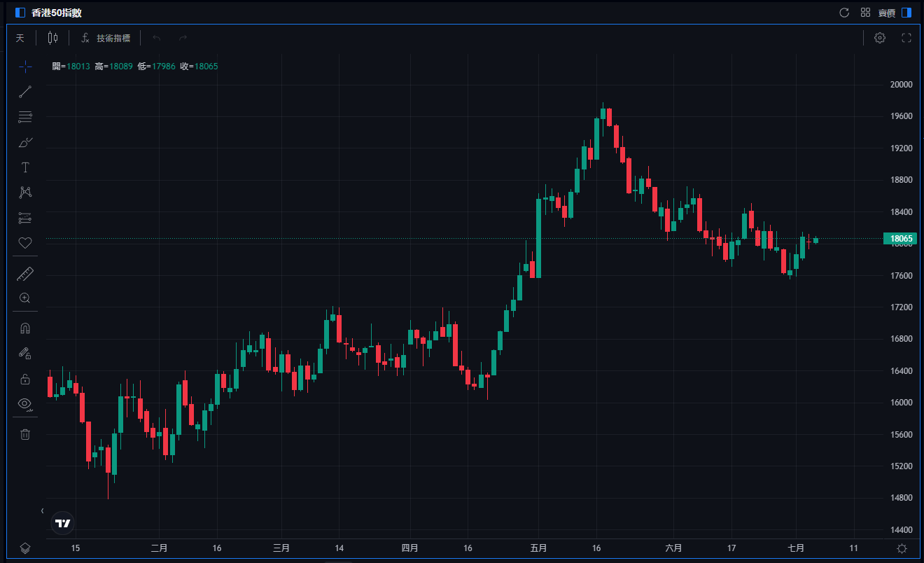The width and height of the screenshot is (924, 563).
Task: Collapse the drawing toolbar with the arrow
Action: (x=42, y=510)
